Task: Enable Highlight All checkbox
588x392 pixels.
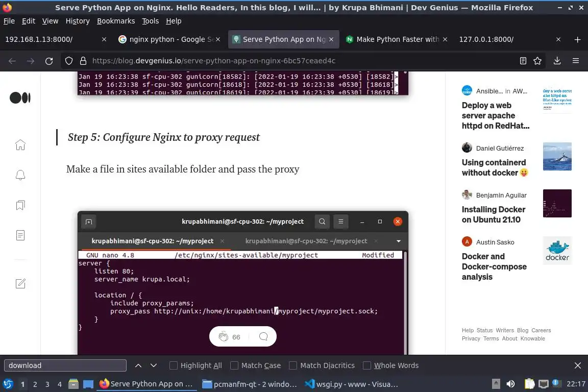Action: point(173,365)
